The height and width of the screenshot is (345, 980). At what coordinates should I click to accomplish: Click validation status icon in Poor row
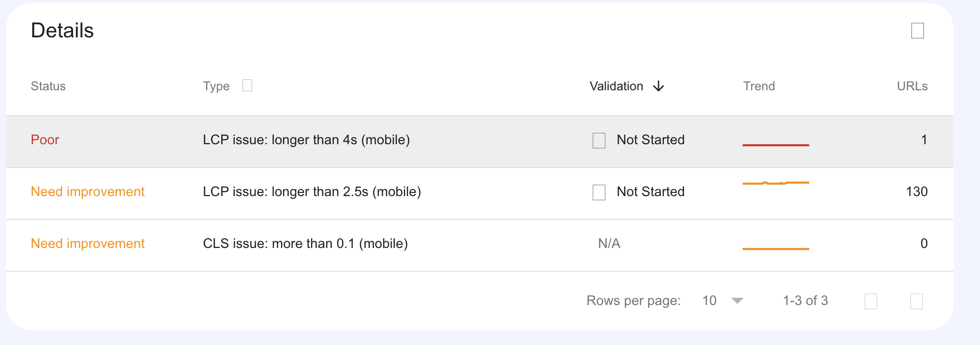coord(599,141)
